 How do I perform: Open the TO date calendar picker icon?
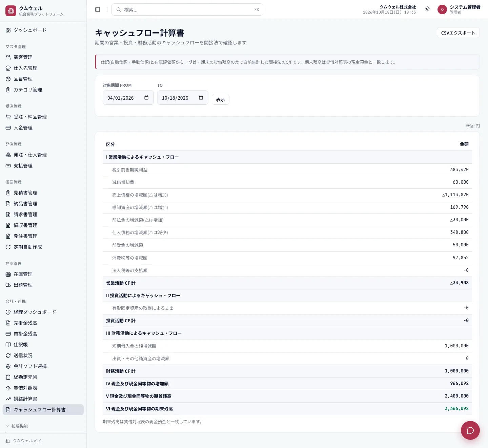201,98
